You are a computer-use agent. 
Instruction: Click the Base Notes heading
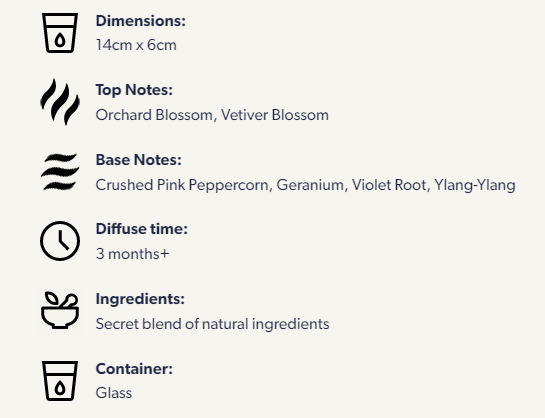[139, 160]
